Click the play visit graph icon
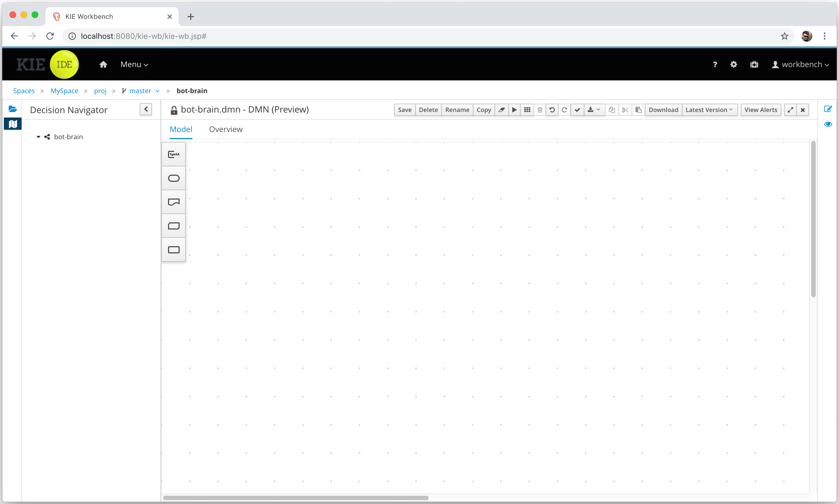This screenshot has width=839, height=504. point(515,110)
